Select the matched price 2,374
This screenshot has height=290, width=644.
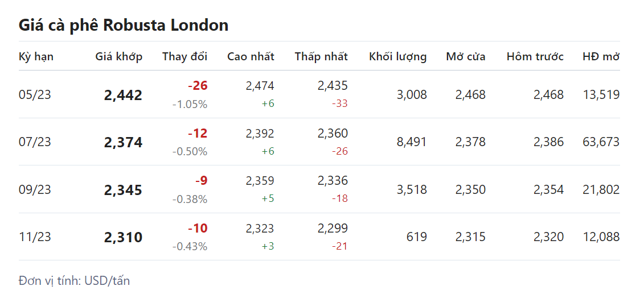coord(123,143)
